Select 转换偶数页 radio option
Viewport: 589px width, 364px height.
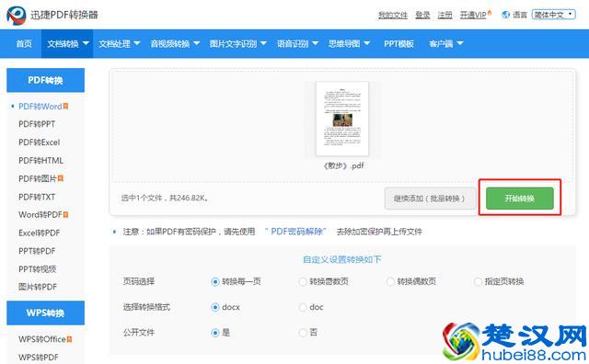[x=390, y=281]
